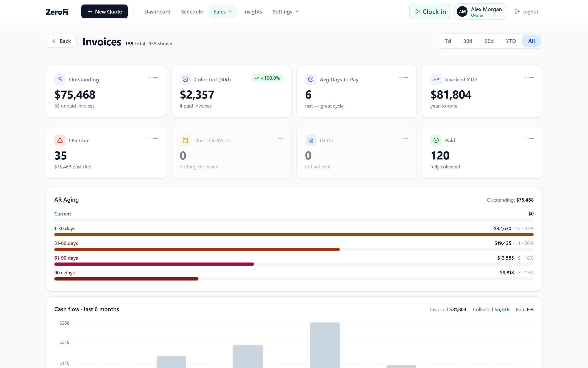Click the $19,435 aging amount
The image size is (588, 368).
pyautogui.click(x=503, y=243)
